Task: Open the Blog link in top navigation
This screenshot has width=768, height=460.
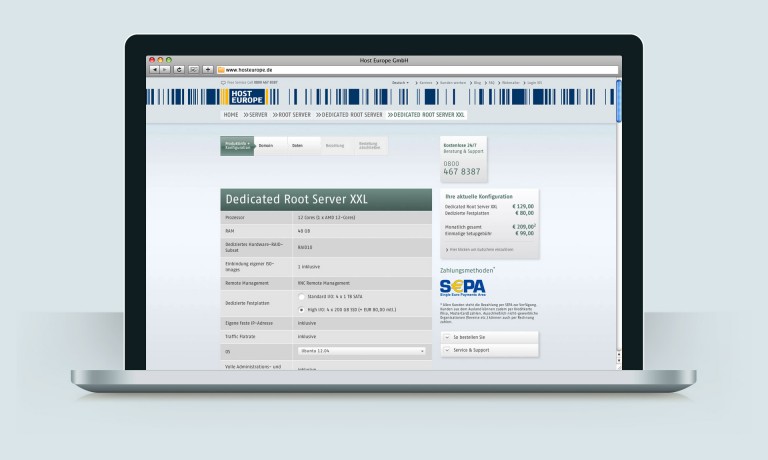Action: pos(477,83)
